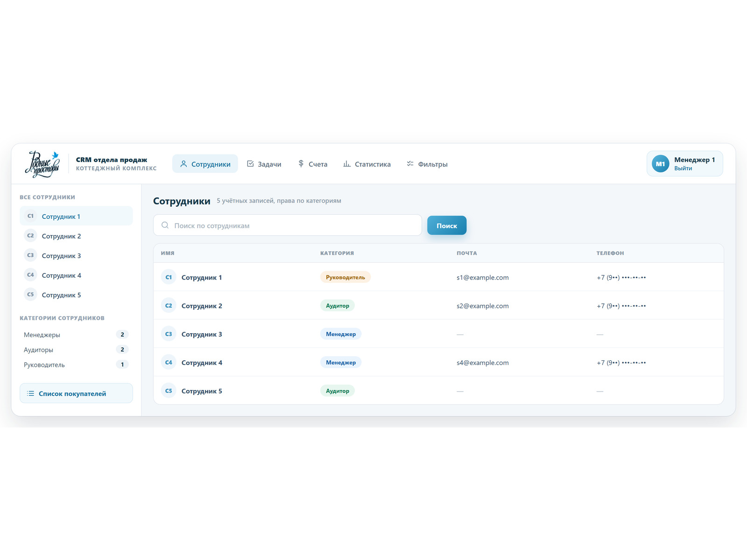Click the email s4@example.com
Screen dimensions: 747x560
[x=483, y=363]
